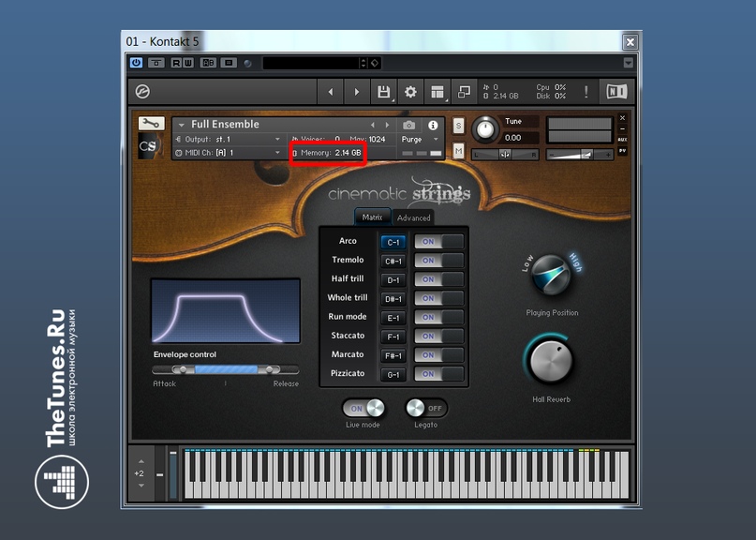Click the black preset name field
The width and height of the screenshot is (756, 540).
pyautogui.click(x=311, y=63)
